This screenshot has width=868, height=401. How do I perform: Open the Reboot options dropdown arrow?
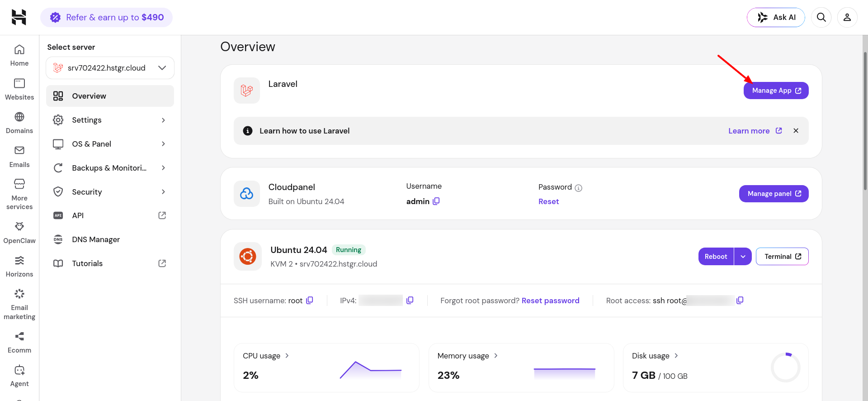point(743,257)
